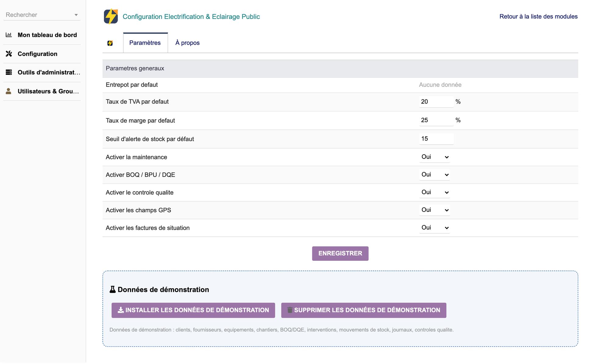Viewport: 593px width, 364px height.
Task: Click the flask icon by Données de démonstration
Action: pyautogui.click(x=113, y=289)
